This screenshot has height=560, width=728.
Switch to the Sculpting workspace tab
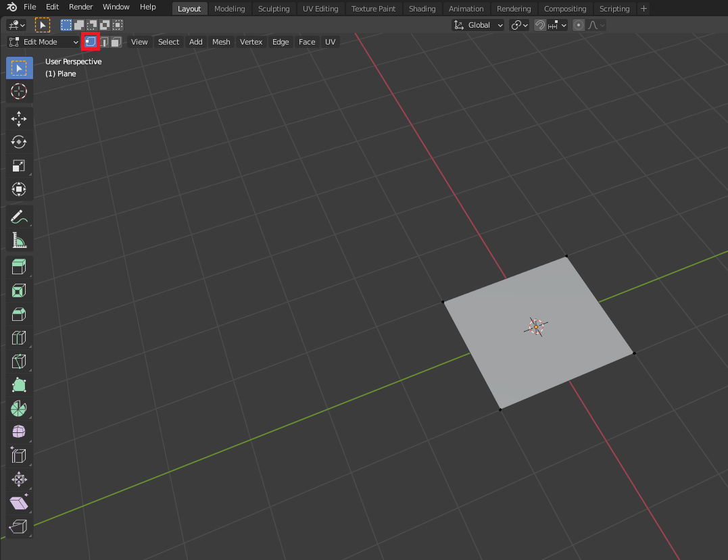click(274, 9)
